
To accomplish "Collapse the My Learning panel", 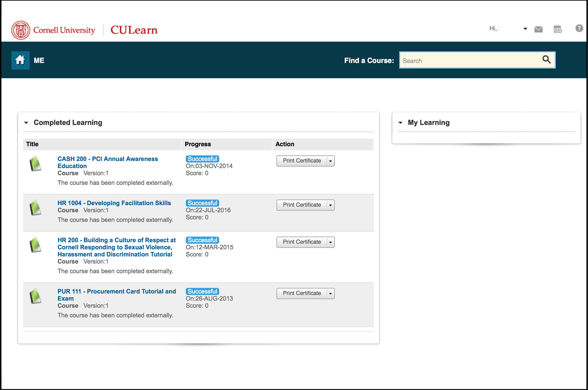I will point(400,122).
